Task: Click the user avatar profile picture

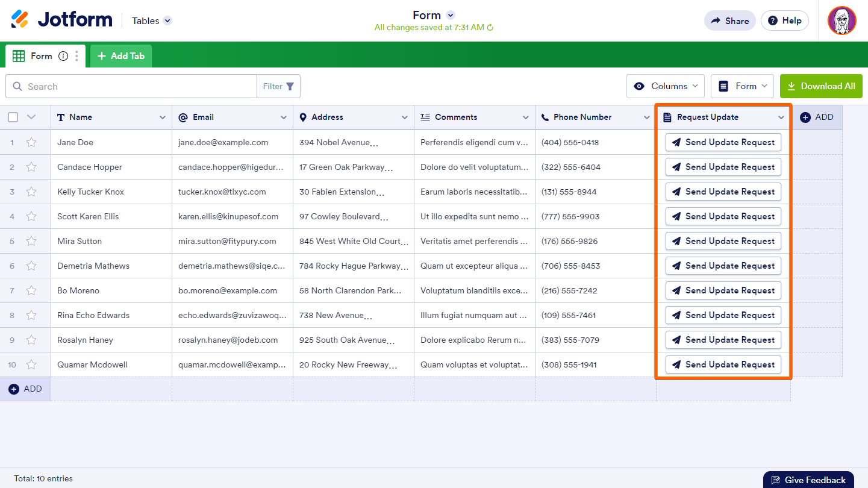Action: [841, 20]
